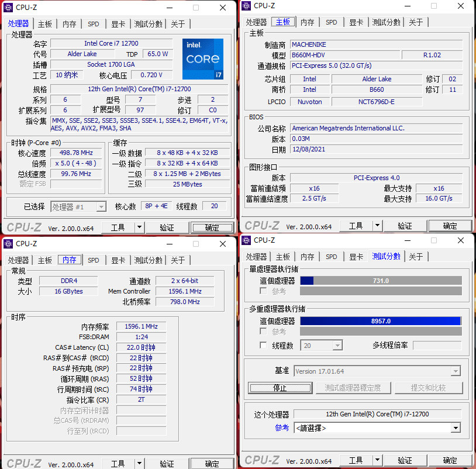
Task: Click 验证 button in the processor window
Action: tap(167, 227)
